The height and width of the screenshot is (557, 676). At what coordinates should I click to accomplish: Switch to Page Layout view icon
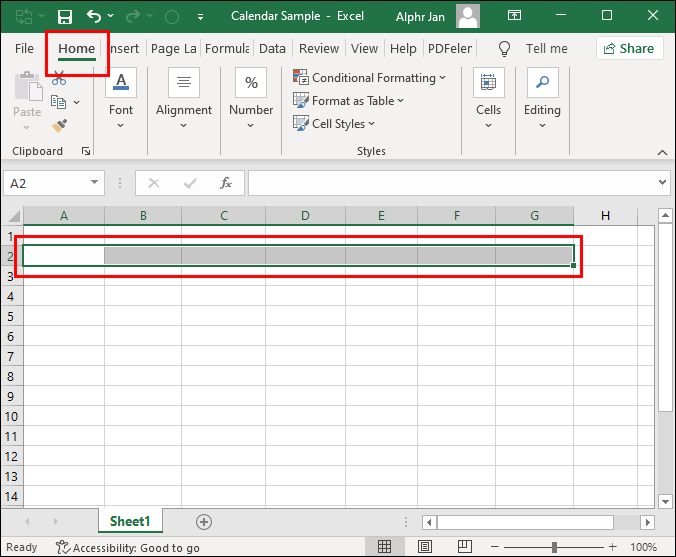tap(425, 547)
